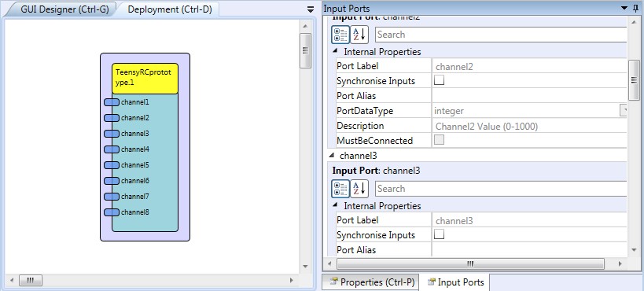Viewport: 644px width, 291px height.
Task: Click Description field Channel2 Value (0-1000)
Action: coord(529,126)
